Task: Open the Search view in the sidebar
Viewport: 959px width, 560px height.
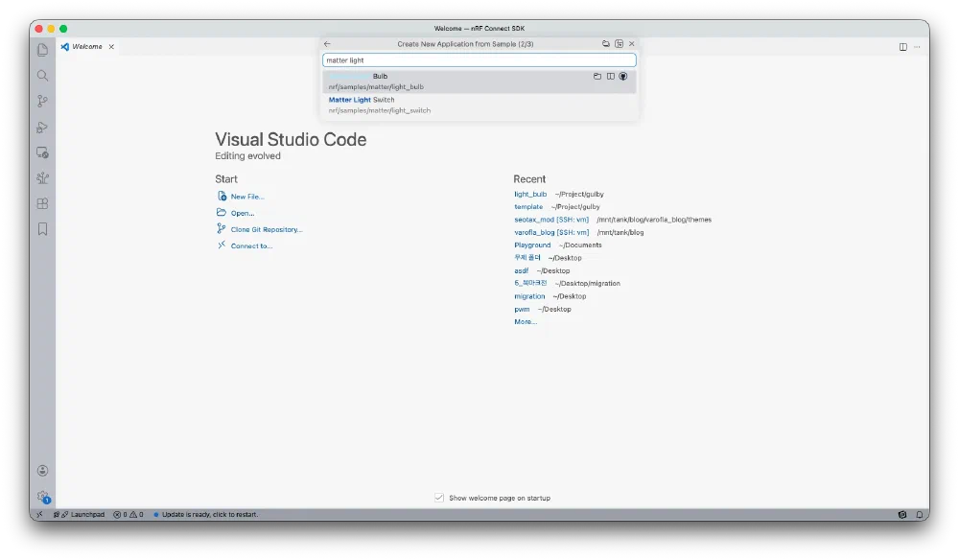Action: pyautogui.click(x=42, y=76)
